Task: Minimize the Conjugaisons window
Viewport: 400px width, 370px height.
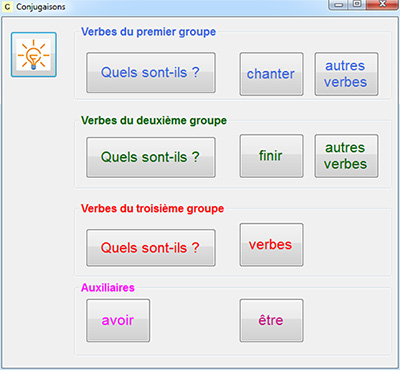Action: tap(339, 5)
